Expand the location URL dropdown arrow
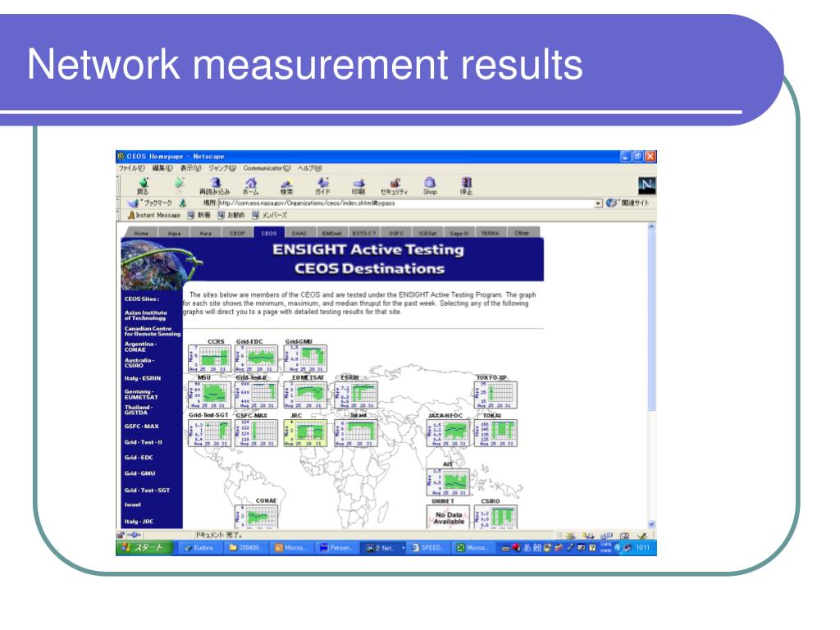 click(598, 203)
